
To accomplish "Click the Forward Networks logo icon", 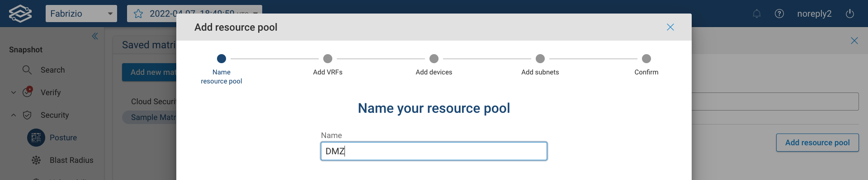I will (20, 14).
